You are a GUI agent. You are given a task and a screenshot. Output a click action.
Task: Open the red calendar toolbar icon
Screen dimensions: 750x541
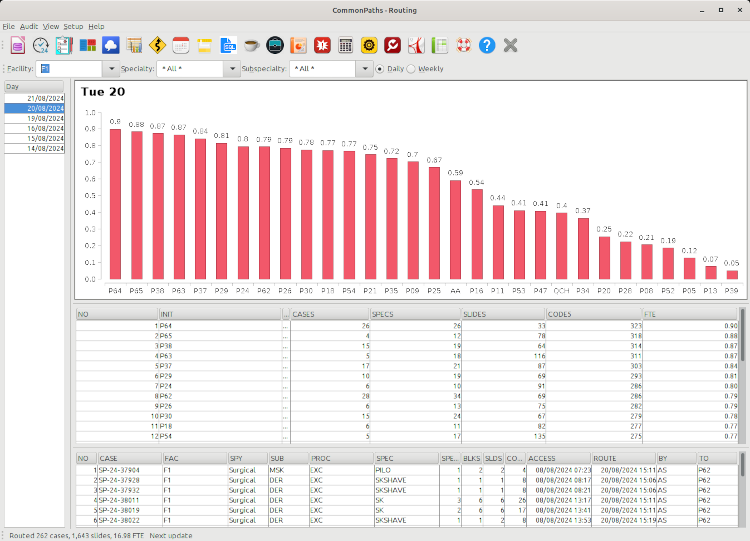click(x=181, y=45)
